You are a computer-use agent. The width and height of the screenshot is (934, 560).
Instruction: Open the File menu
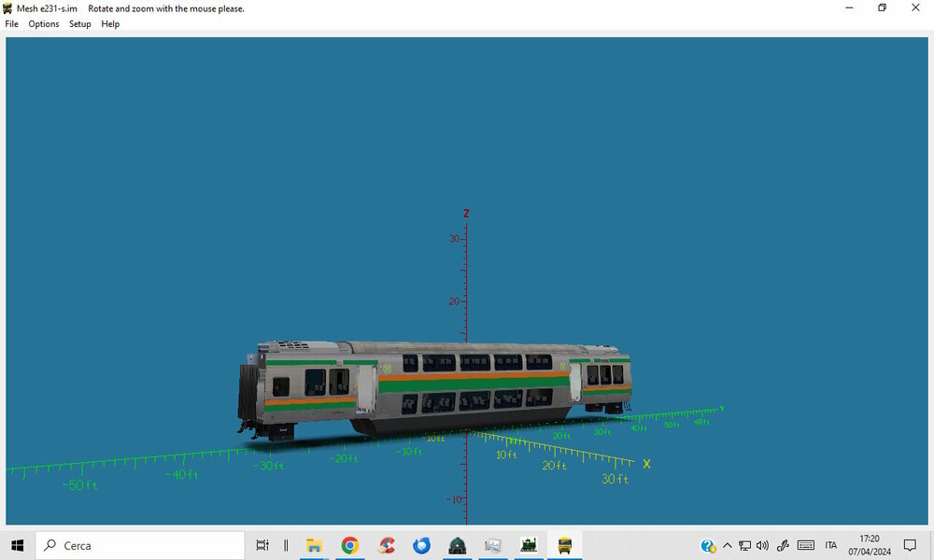pyautogui.click(x=11, y=24)
